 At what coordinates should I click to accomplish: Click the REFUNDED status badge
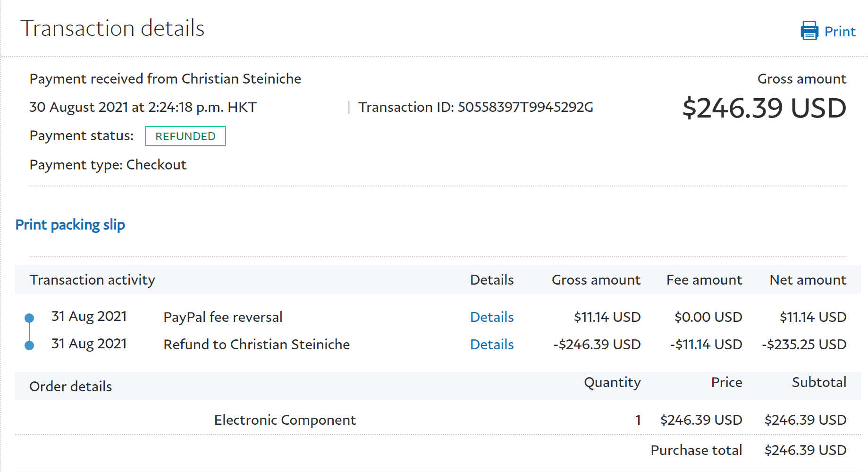[185, 136]
